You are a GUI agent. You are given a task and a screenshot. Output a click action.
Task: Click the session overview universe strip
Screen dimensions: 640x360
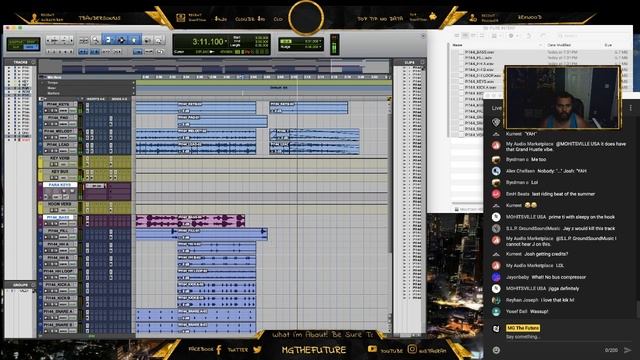pos(214,67)
